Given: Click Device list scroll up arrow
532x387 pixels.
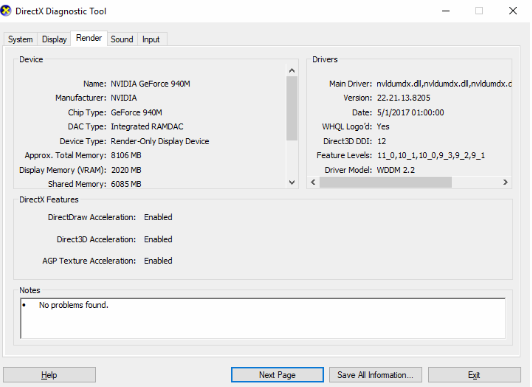Looking at the screenshot, I should (292, 71).
